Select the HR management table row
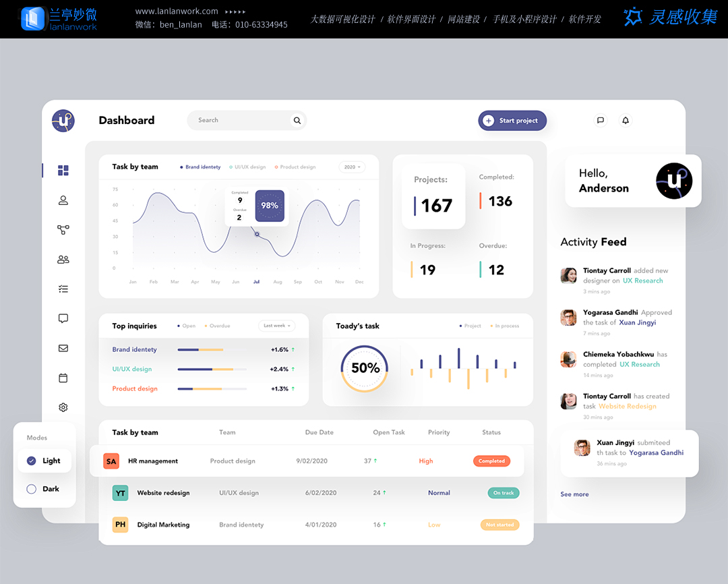This screenshot has height=584, width=728. [x=307, y=461]
